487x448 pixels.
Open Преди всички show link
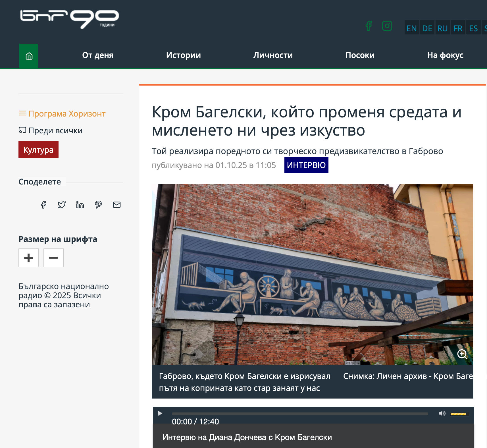(51, 130)
